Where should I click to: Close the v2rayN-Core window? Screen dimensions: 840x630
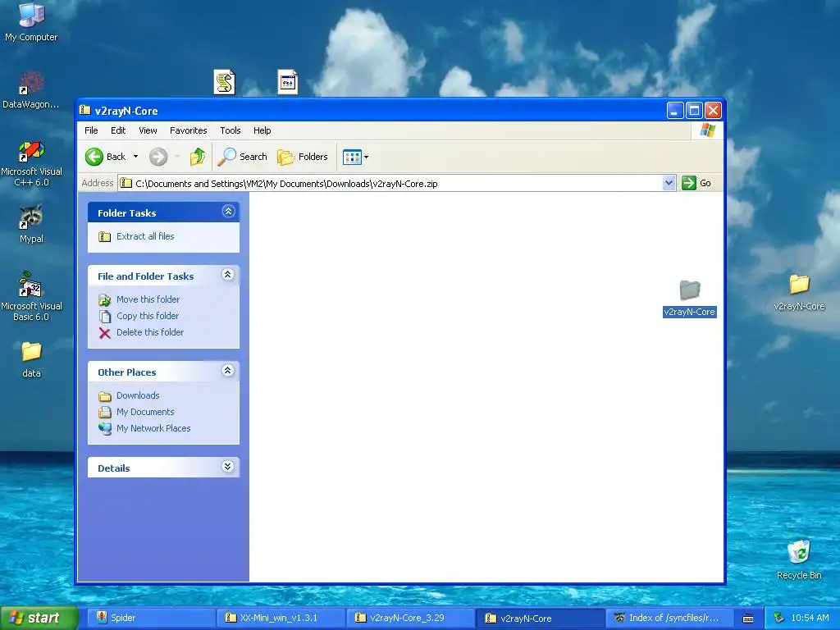pos(713,111)
